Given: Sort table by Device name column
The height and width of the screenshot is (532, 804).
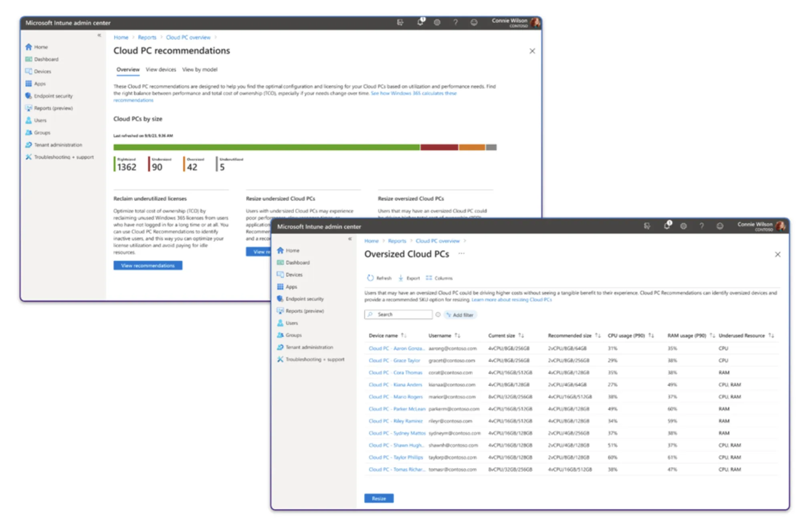Looking at the screenshot, I should tap(388, 336).
